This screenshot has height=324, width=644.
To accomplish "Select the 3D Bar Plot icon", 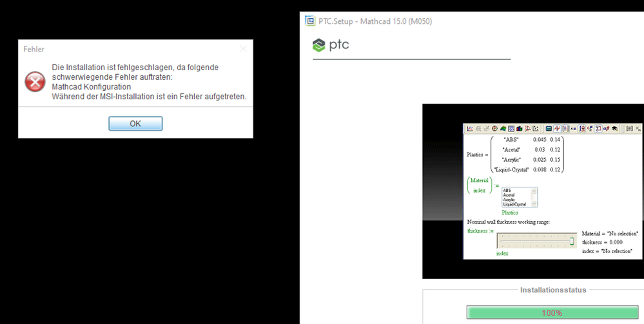I will click(x=519, y=129).
